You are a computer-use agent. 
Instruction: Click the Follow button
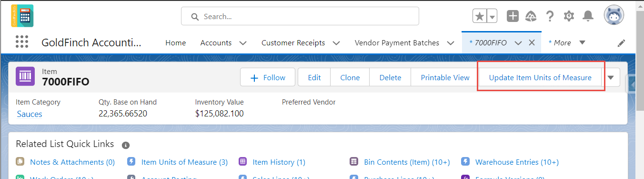pos(268,77)
